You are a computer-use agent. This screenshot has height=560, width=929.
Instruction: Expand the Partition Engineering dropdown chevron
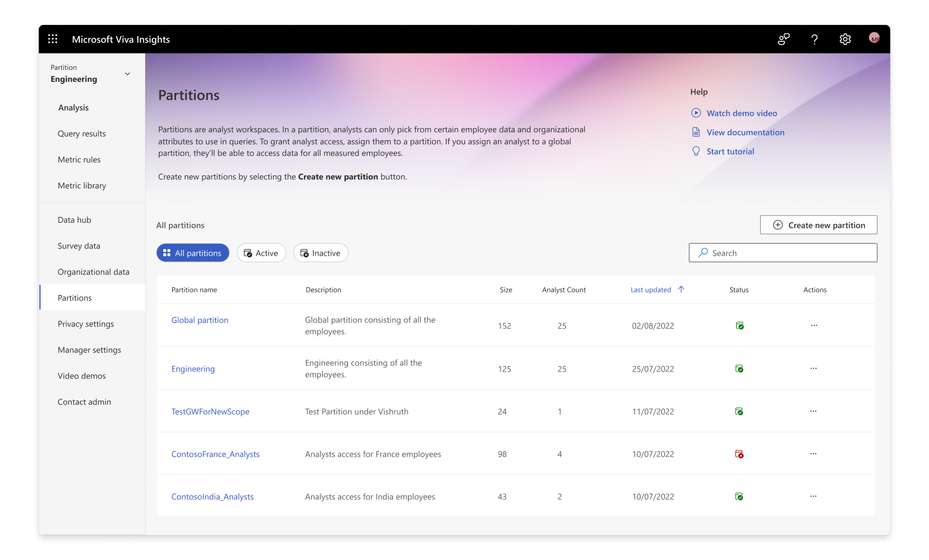coord(127,74)
